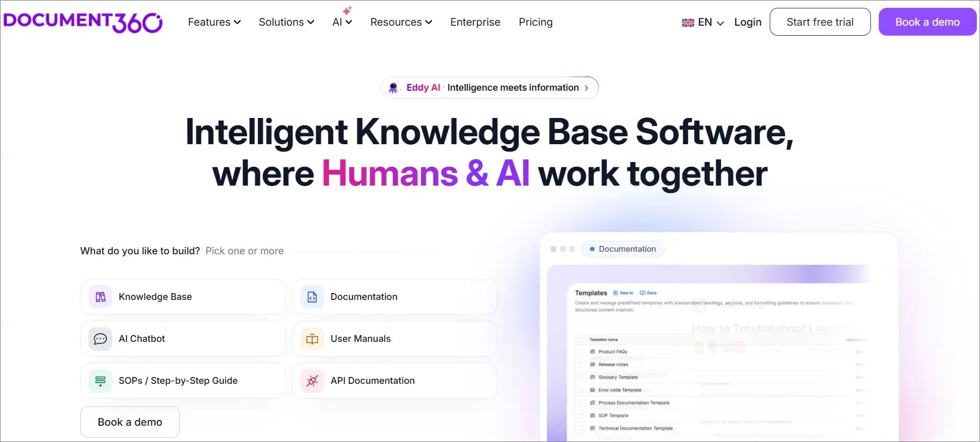This screenshot has height=442, width=980.
Task: Click the blue dot on Documentation pill
Action: (x=592, y=249)
